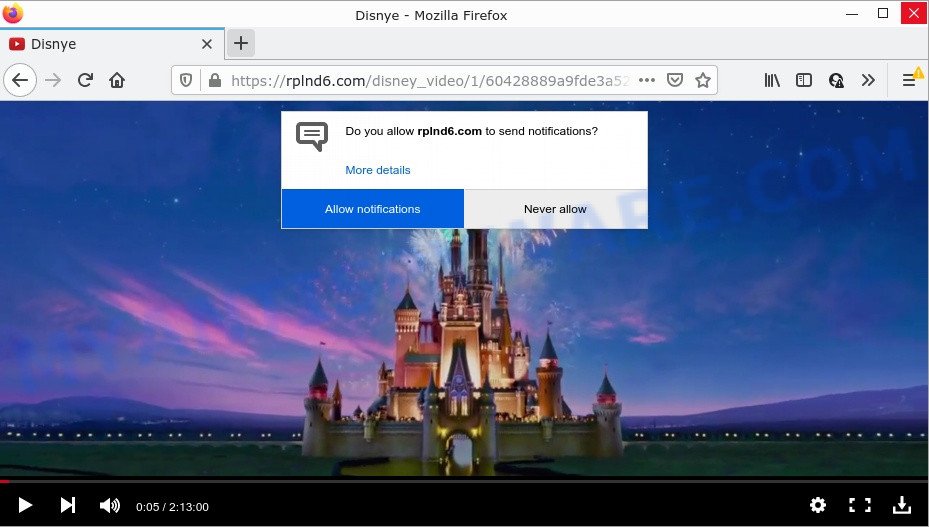Open page actions three-dot menu

tap(647, 80)
